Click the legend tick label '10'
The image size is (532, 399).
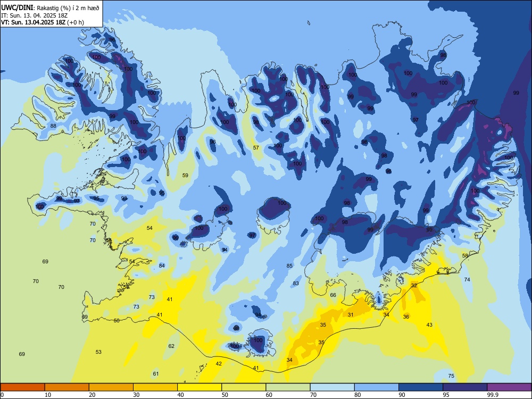[48, 395]
